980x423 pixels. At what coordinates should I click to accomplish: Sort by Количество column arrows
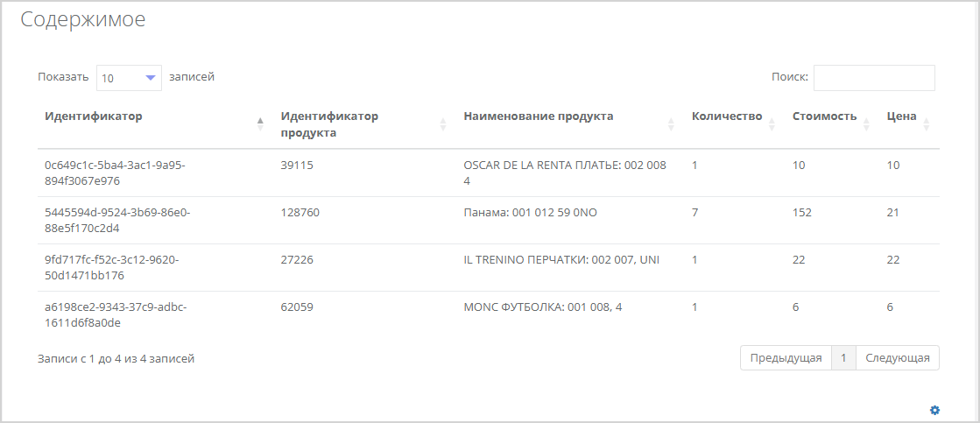click(772, 124)
